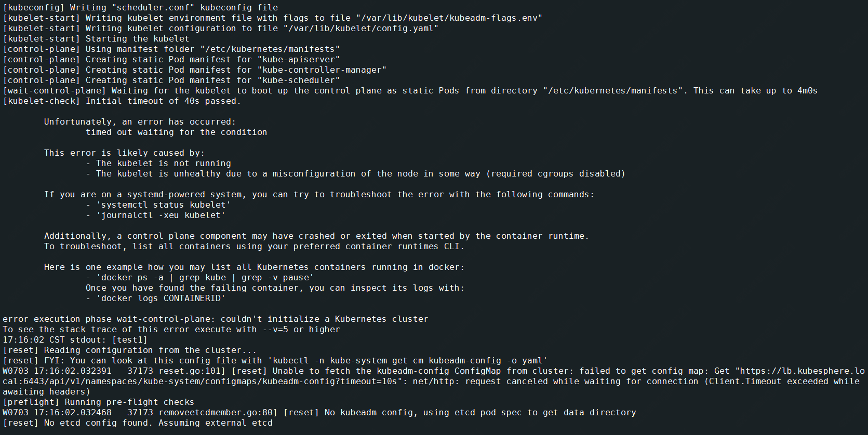The height and width of the screenshot is (435, 868).
Task: Click the '/var/lib/kubelet/config.yaml' file path
Action: (361, 29)
